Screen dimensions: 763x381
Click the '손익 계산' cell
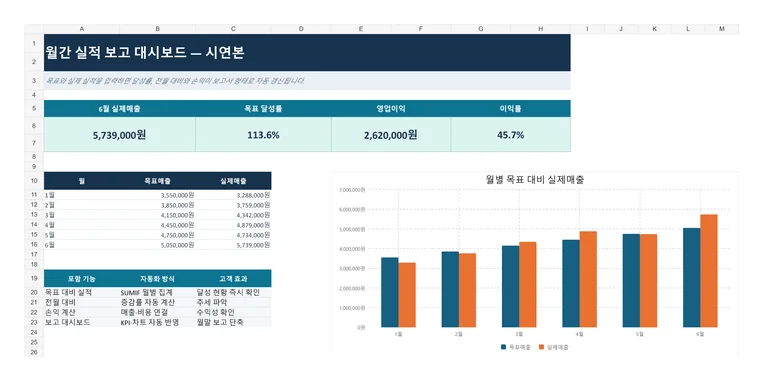(x=81, y=312)
